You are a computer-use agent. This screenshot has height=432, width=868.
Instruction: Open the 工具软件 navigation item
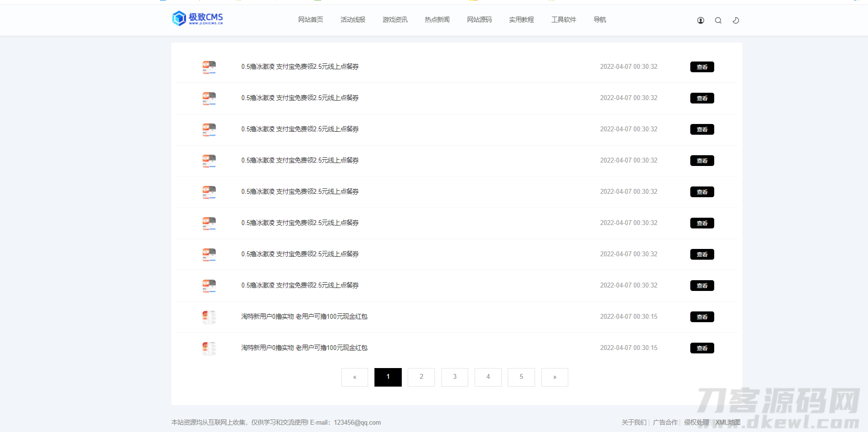click(x=563, y=20)
